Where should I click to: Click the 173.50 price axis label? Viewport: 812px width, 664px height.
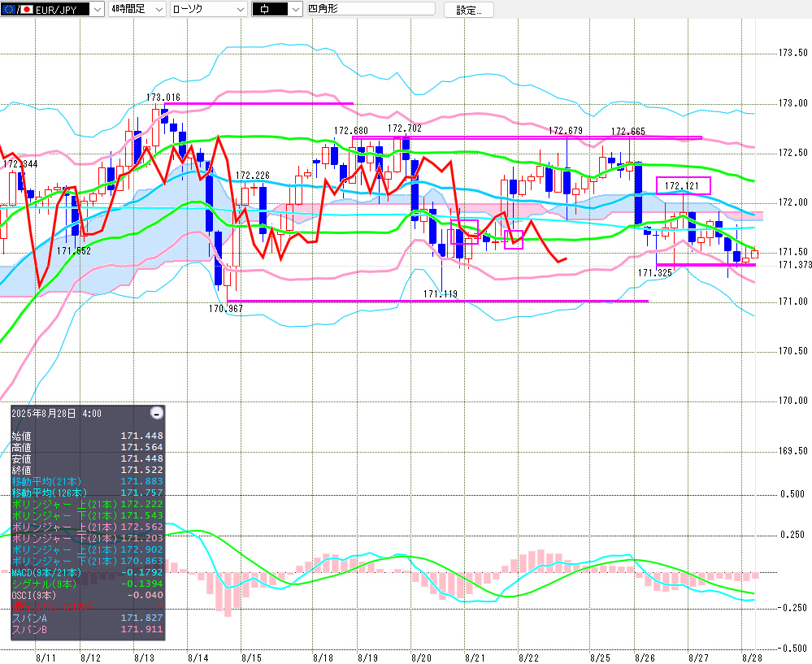[x=792, y=53]
